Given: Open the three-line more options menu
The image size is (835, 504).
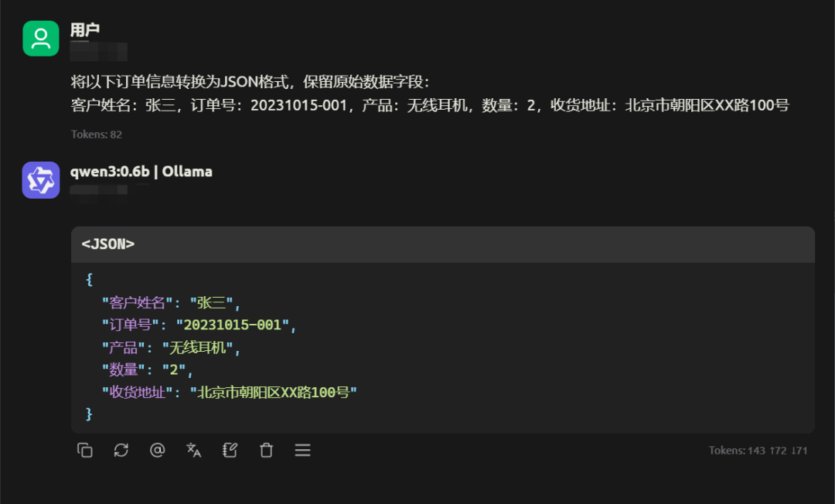Looking at the screenshot, I should 302,450.
